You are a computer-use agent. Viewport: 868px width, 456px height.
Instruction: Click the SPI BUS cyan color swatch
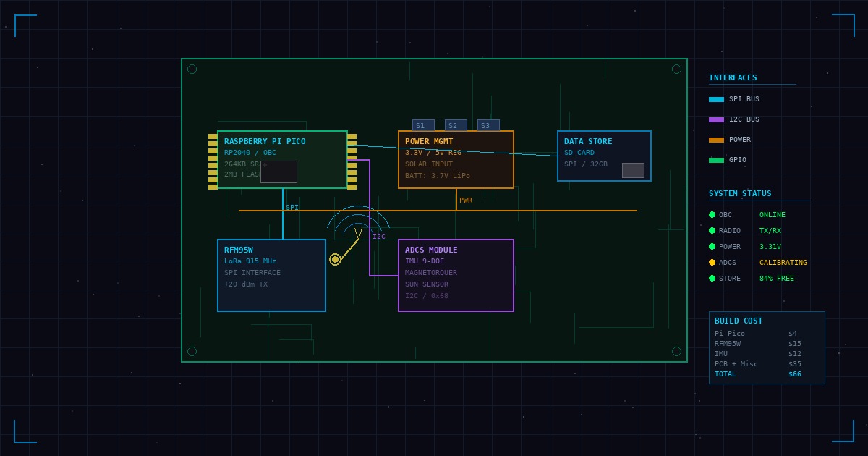tap(717, 99)
